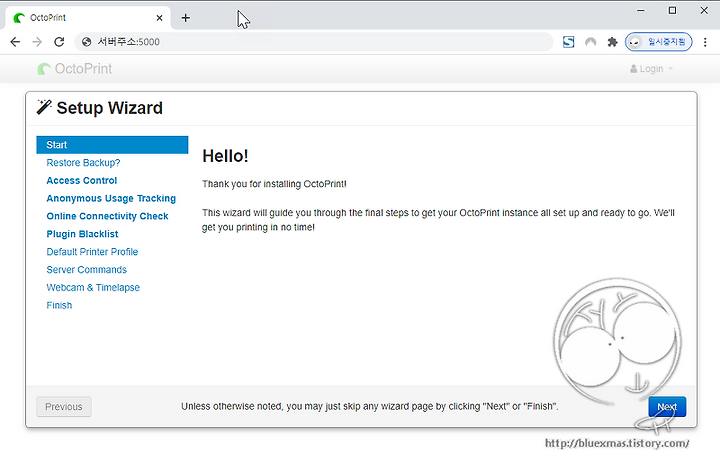This screenshot has height=463, width=720.
Task: Click 'Thank you for installing OctoPrint!' text
Action: coord(275,184)
